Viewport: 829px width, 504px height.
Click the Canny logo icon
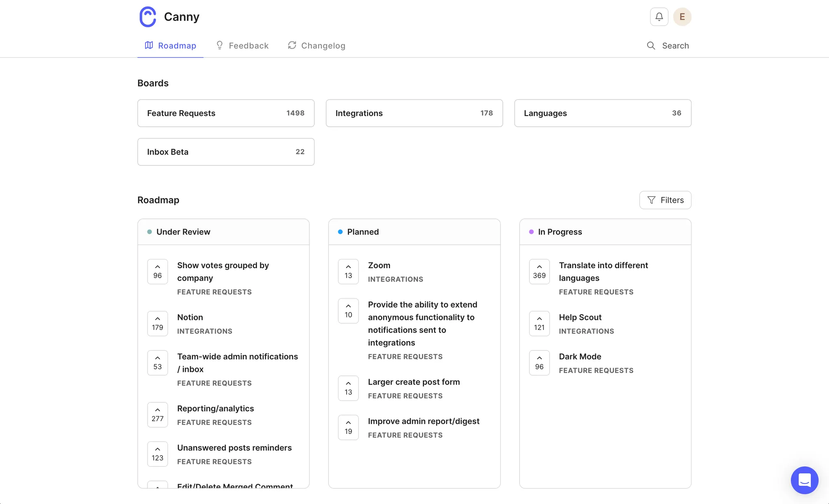(148, 17)
